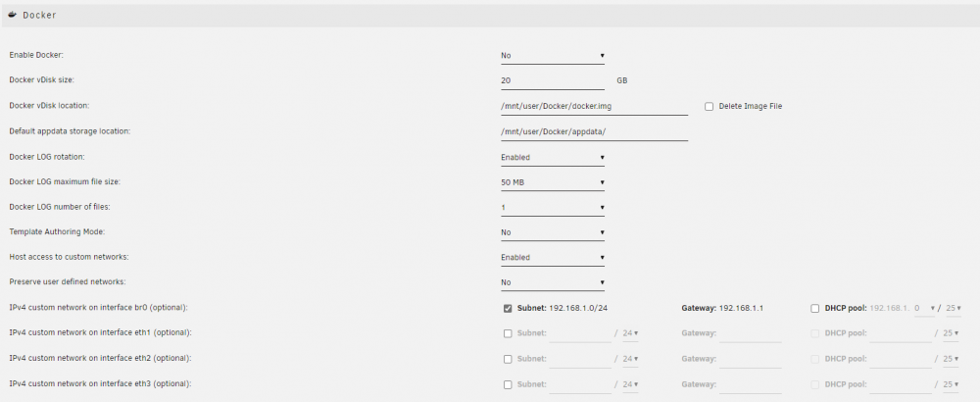Click 'Template Authoring Mode:' label
The image size is (980, 402).
pos(57,232)
